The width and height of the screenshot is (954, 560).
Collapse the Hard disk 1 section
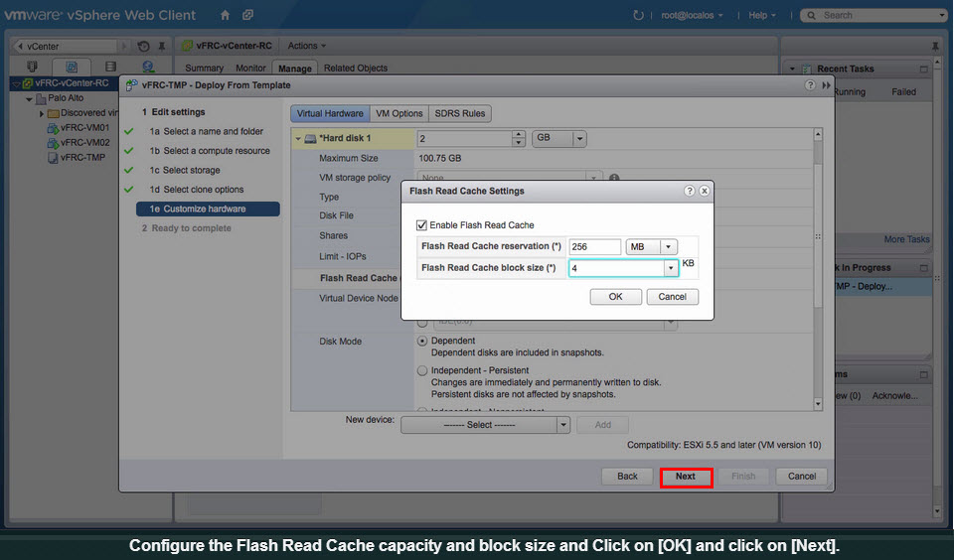tap(298, 139)
